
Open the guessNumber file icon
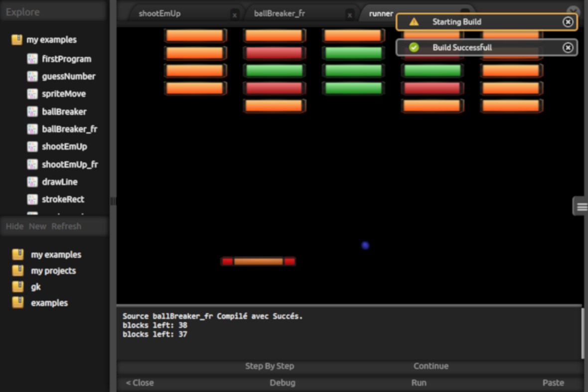pos(32,76)
